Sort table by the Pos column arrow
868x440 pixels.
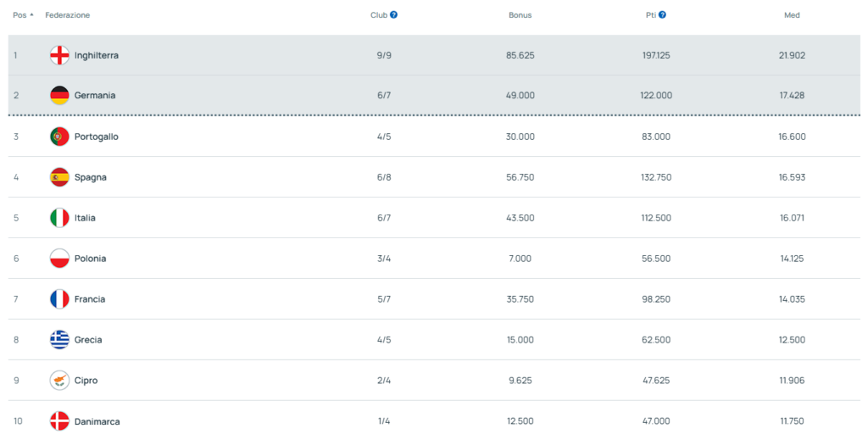[x=31, y=15]
